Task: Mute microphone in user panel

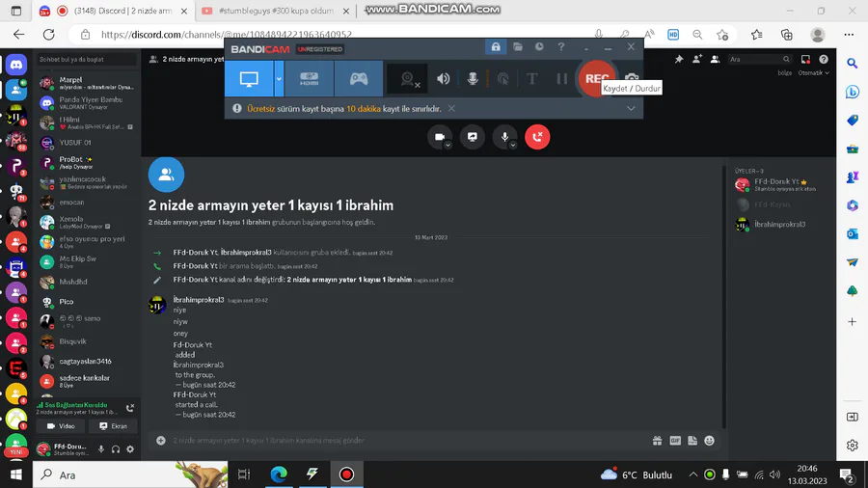Action: click(101, 449)
